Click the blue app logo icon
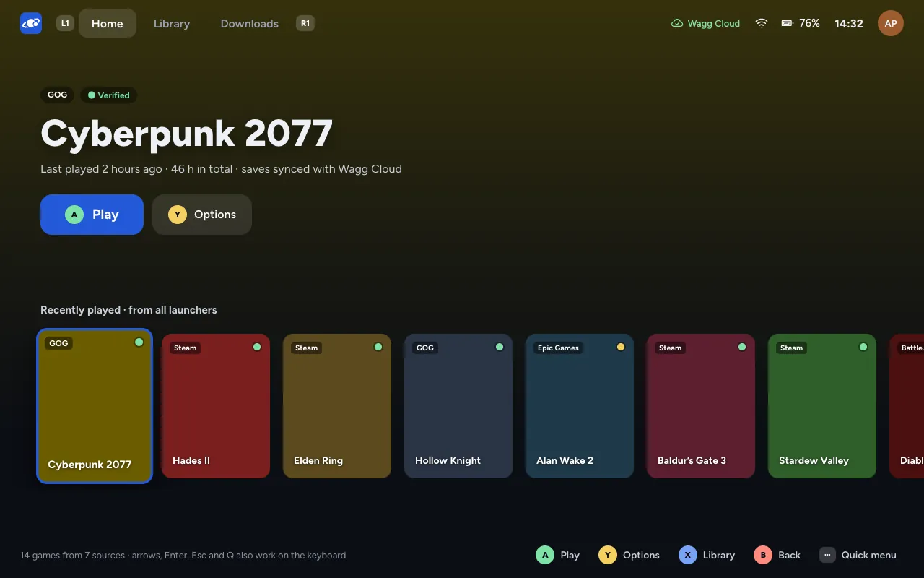Image resolution: width=924 pixels, height=578 pixels. (31, 23)
